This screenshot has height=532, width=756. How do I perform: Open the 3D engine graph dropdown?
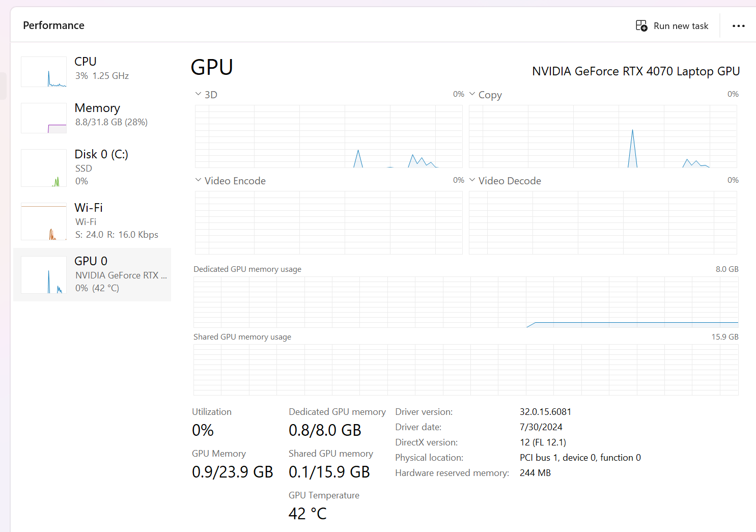point(206,95)
